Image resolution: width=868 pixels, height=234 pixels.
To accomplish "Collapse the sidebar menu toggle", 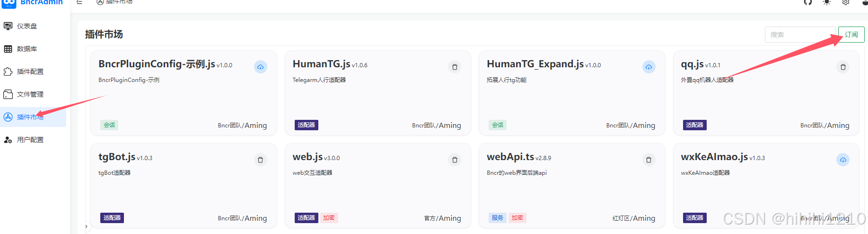I will pyautogui.click(x=79, y=2).
